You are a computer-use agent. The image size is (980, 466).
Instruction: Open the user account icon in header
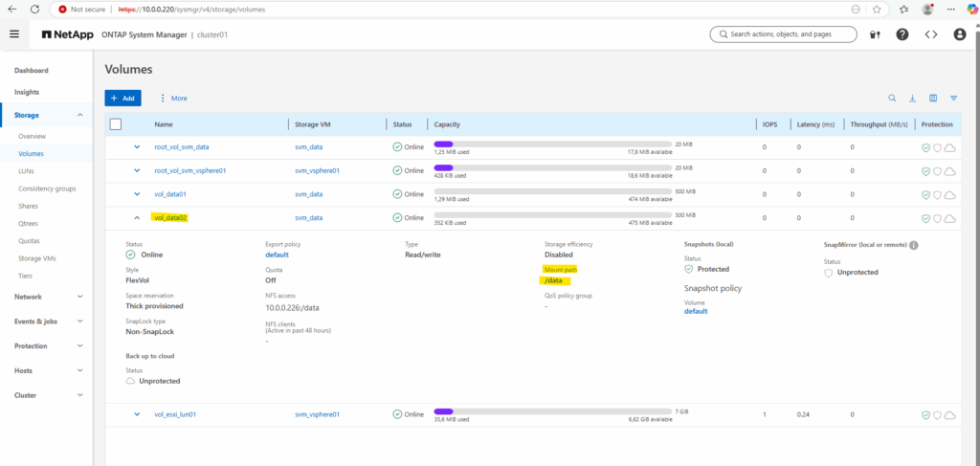(x=960, y=34)
